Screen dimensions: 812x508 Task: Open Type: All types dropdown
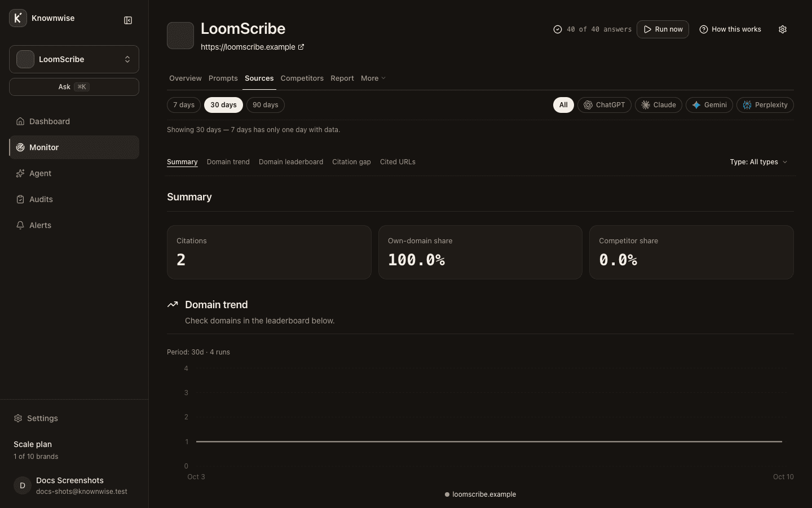coord(758,162)
